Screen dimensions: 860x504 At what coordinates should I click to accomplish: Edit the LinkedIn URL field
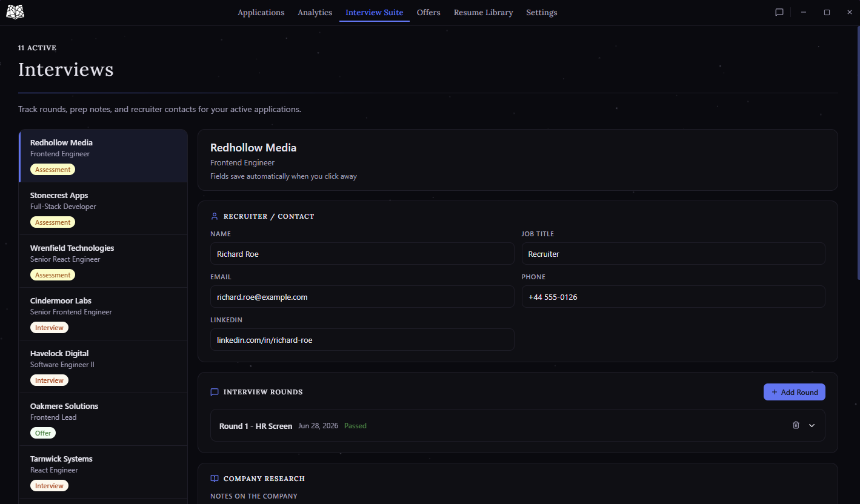[362, 340]
